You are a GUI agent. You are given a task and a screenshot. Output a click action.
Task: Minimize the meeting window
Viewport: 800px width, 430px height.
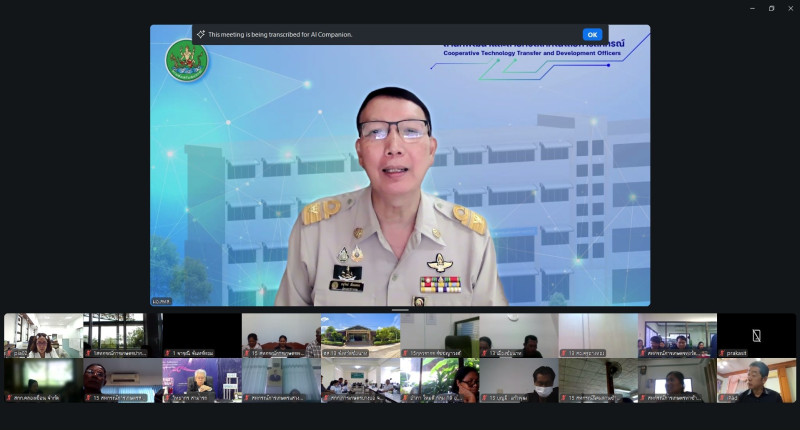(x=752, y=8)
